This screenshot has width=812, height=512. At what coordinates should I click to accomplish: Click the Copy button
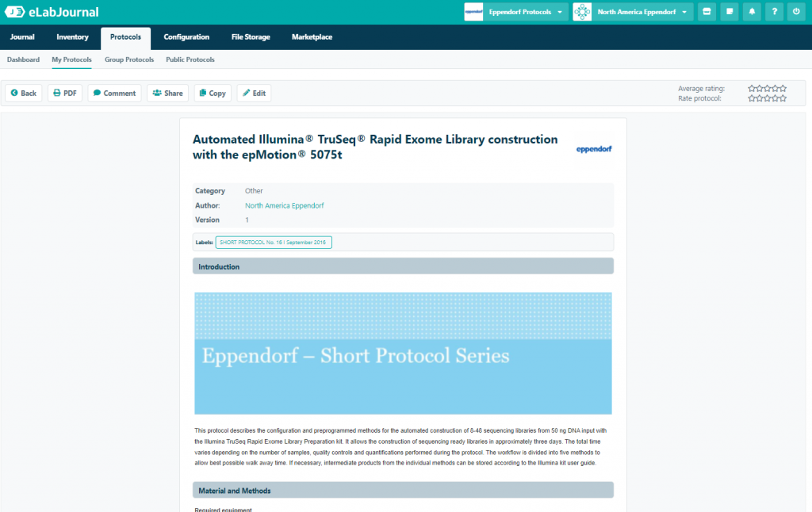click(213, 94)
